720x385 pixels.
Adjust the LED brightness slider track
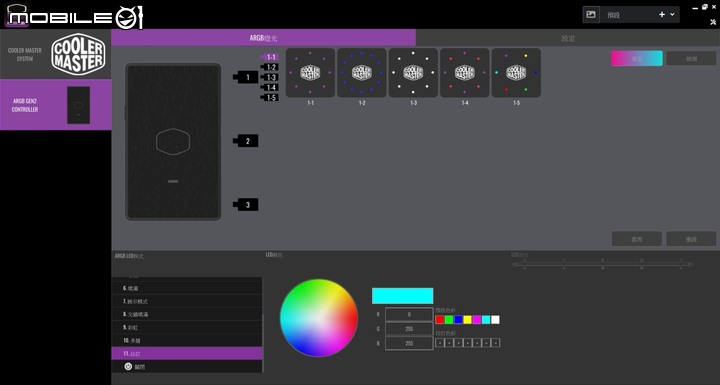tap(602, 264)
